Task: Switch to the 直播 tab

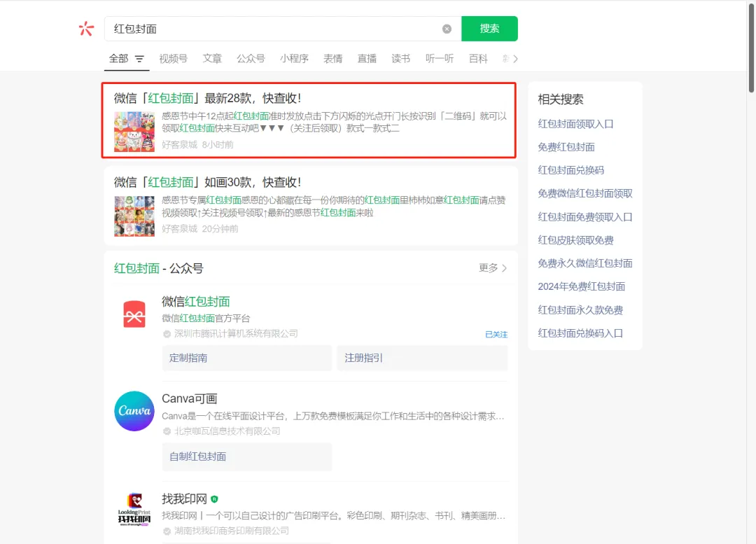Action: [367, 59]
